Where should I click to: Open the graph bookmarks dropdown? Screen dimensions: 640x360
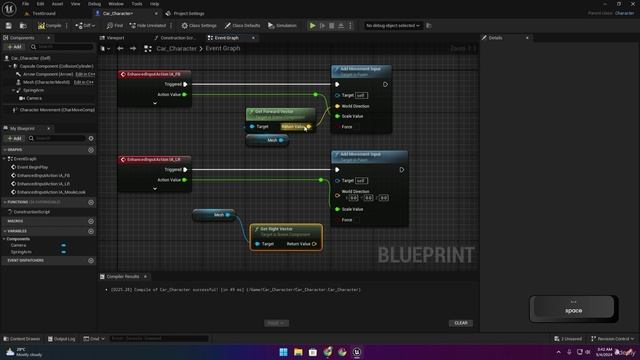tap(105, 49)
